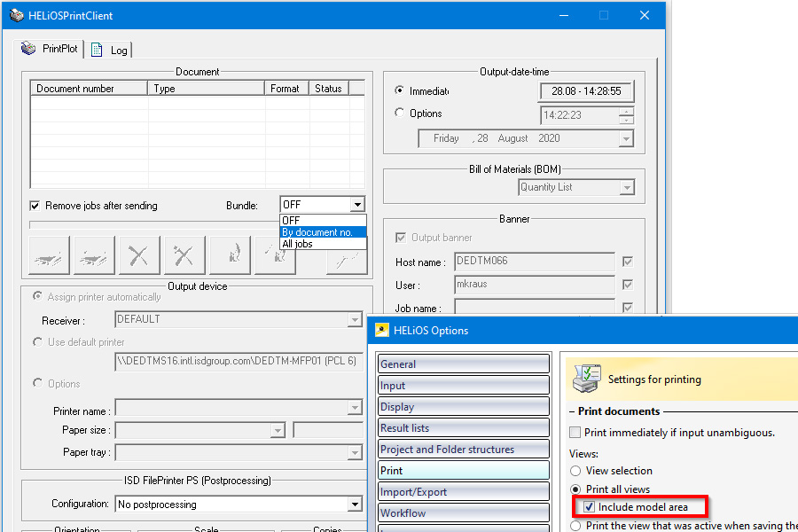Click the Type column header
This screenshot has height=532, width=798.
[x=206, y=88]
